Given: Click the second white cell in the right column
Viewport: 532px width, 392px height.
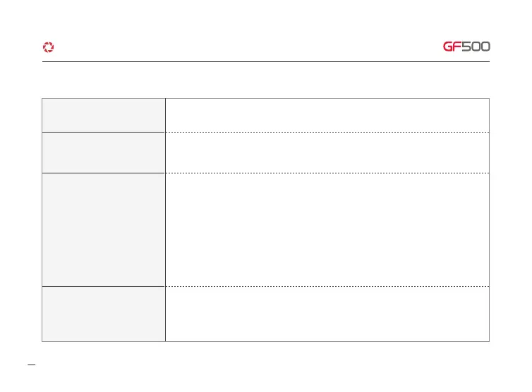Looking at the screenshot, I should [327, 152].
